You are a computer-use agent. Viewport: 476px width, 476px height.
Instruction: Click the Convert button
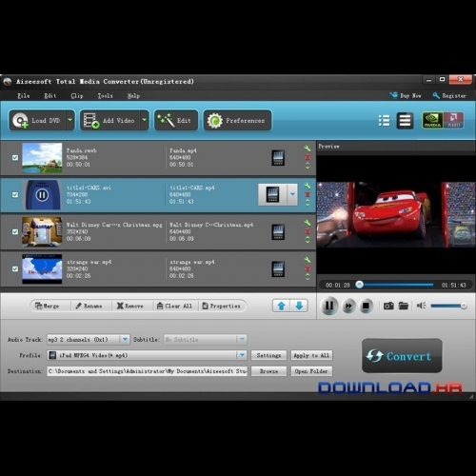click(x=402, y=356)
